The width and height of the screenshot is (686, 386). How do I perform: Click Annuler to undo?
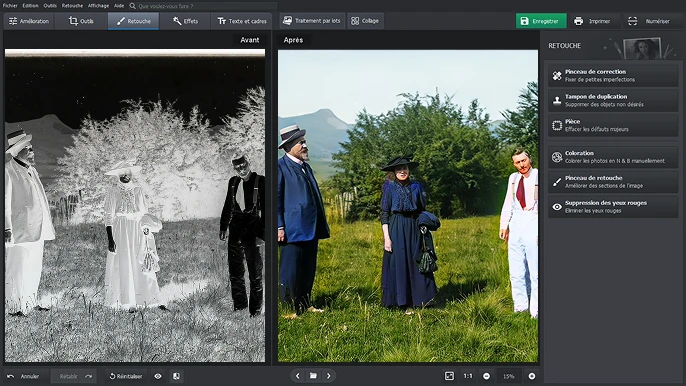(x=24, y=376)
